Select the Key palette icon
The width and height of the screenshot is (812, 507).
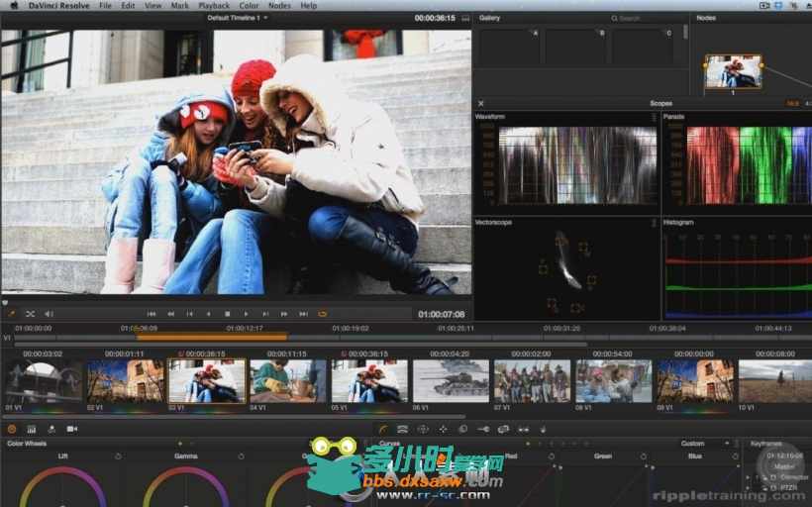(x=483, y=430)
